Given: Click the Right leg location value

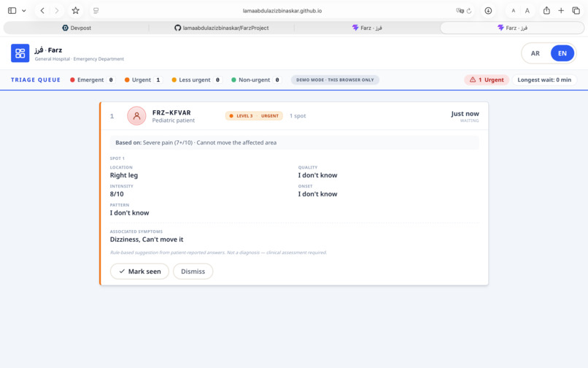Looking at the screenshot, I should 124,175.
